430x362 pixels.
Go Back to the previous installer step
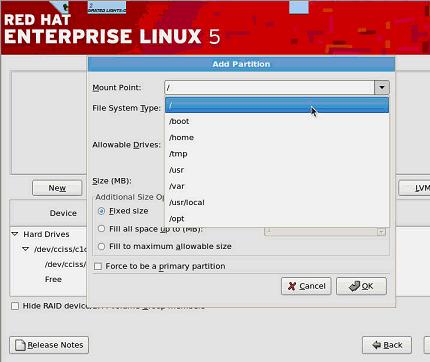[x=387, y=345]
